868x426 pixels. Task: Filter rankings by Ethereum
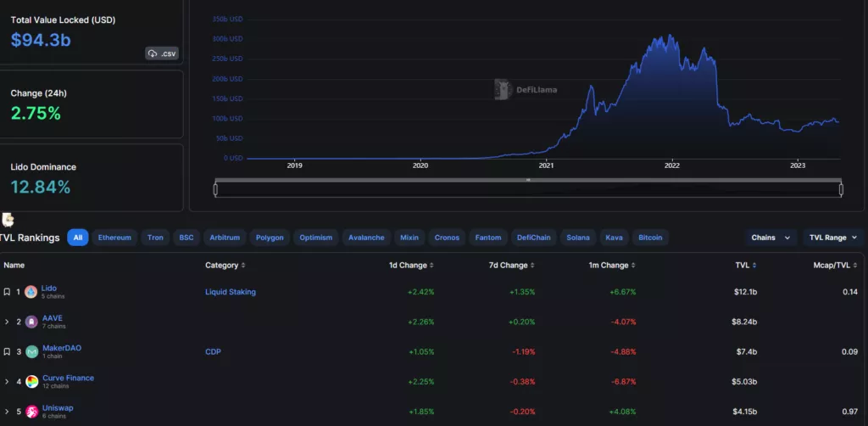pos(114,238)
